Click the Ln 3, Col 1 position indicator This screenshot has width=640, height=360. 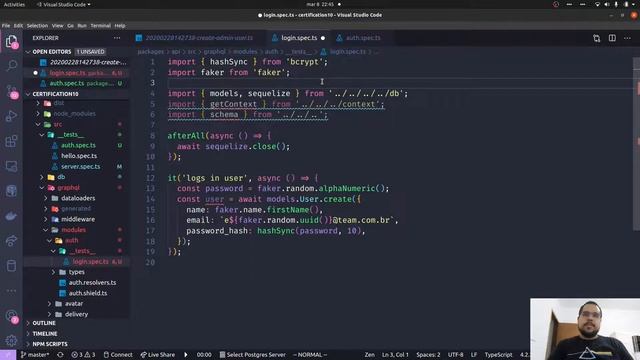(x=395, y=355)
